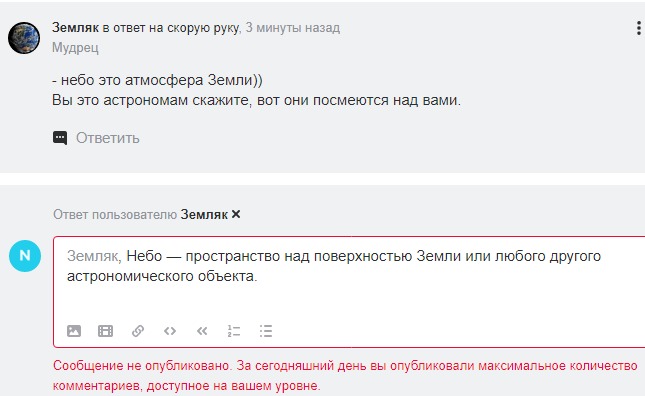Viewport: 645px width, 396px height.
Task: Click the 3 минуты назад timestamp
Action: click(293, 28)
